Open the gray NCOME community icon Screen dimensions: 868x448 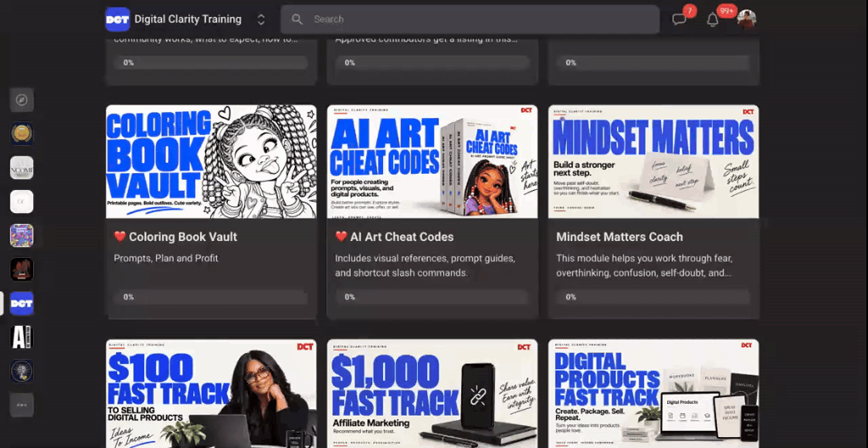(x=21, y=167)
